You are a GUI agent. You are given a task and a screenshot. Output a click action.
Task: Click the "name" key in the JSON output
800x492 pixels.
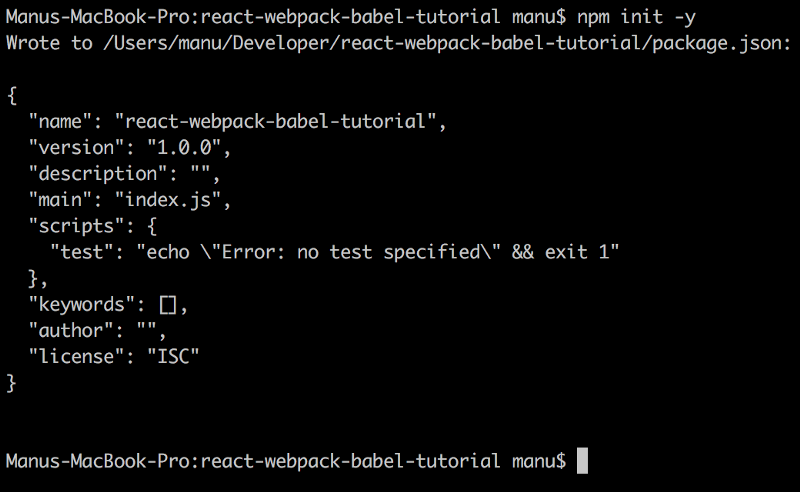[65, 122]
